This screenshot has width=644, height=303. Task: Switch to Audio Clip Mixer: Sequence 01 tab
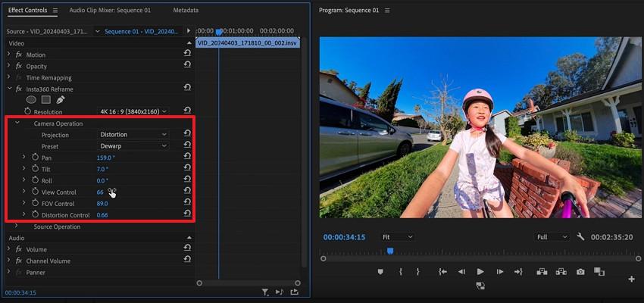click(x=110, y=11)
